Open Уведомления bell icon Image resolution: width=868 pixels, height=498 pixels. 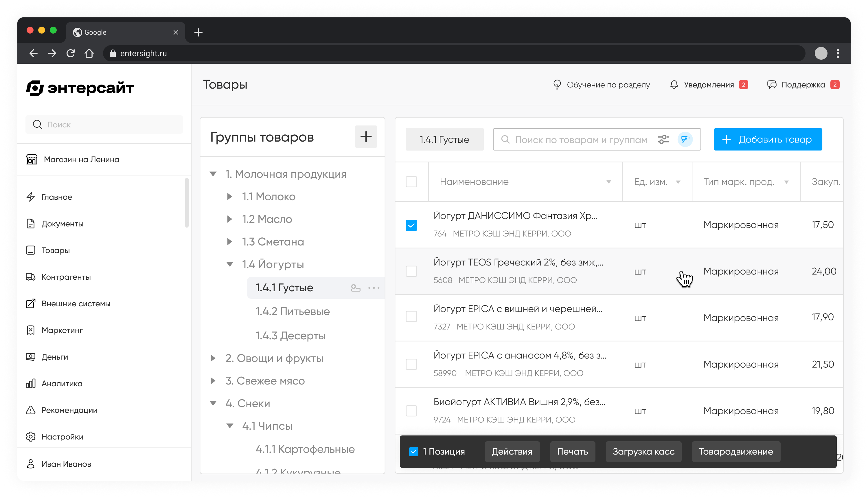coord(674,85)
